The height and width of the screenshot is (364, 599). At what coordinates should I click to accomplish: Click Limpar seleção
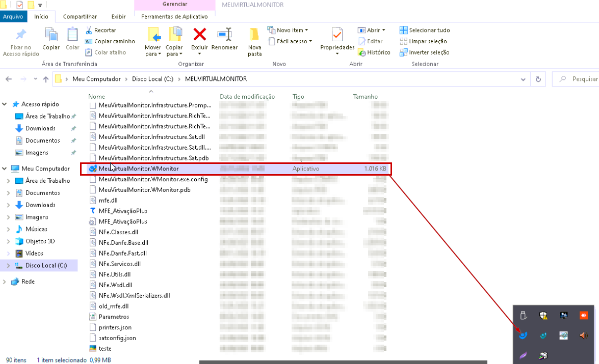423,41
